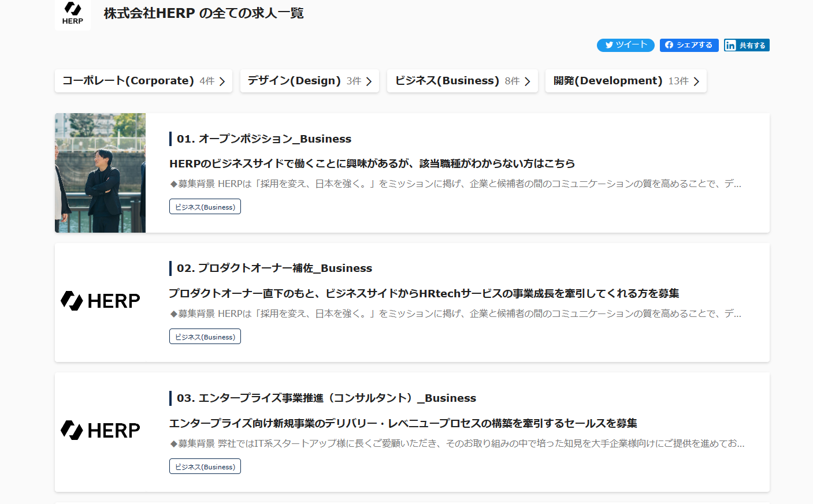Open the 03. エンタープライズ事業推進 job title
This screenshot has height=504, width=813.
click(326, 398)
